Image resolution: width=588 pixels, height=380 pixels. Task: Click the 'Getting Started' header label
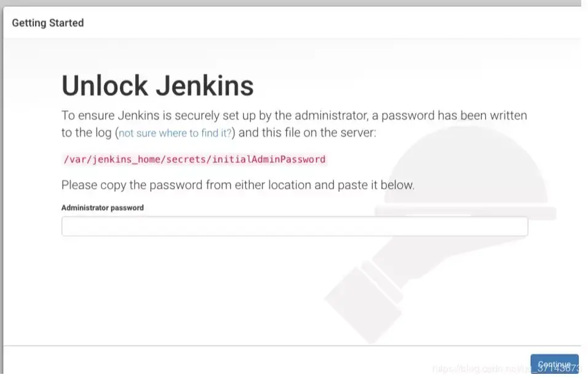[x=47, y=23]
